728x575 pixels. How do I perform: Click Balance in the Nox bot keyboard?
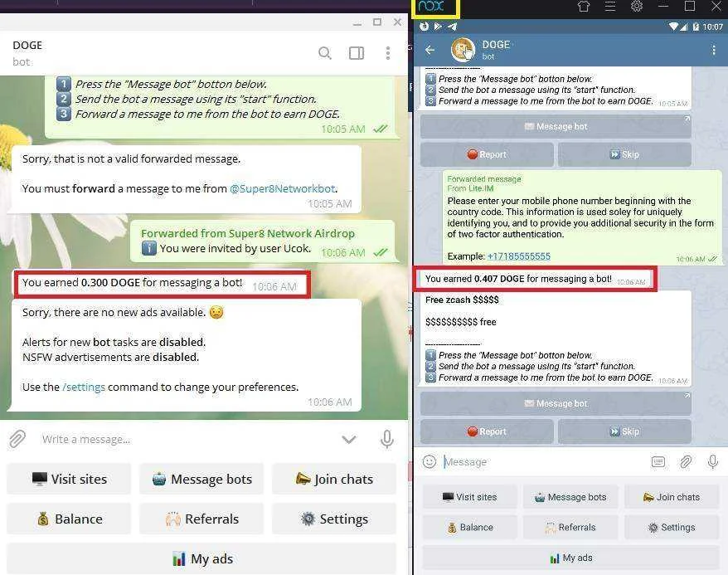coord(469,527)
